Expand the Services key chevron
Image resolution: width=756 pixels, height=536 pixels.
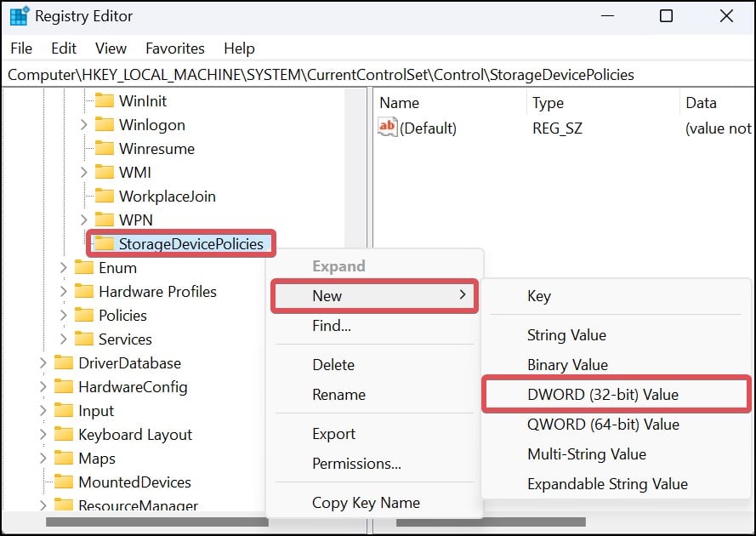pyautogui.click(x=63, y=339)
